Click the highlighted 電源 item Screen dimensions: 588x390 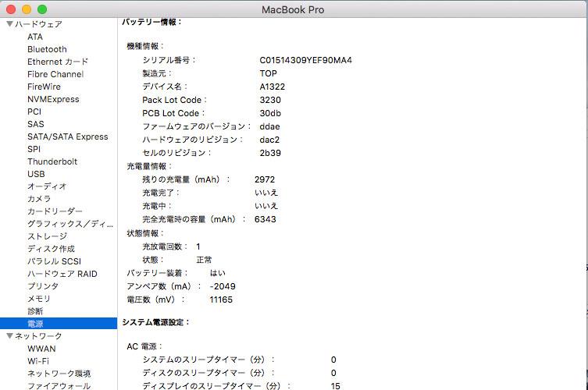click(59, 324)
